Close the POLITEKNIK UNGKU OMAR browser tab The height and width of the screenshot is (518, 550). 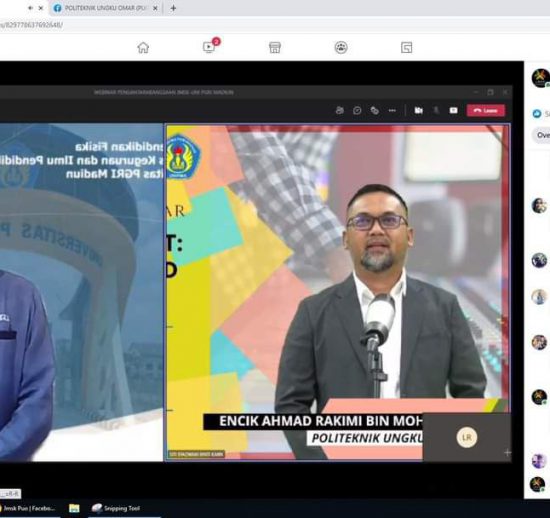(x=155, y=8)
